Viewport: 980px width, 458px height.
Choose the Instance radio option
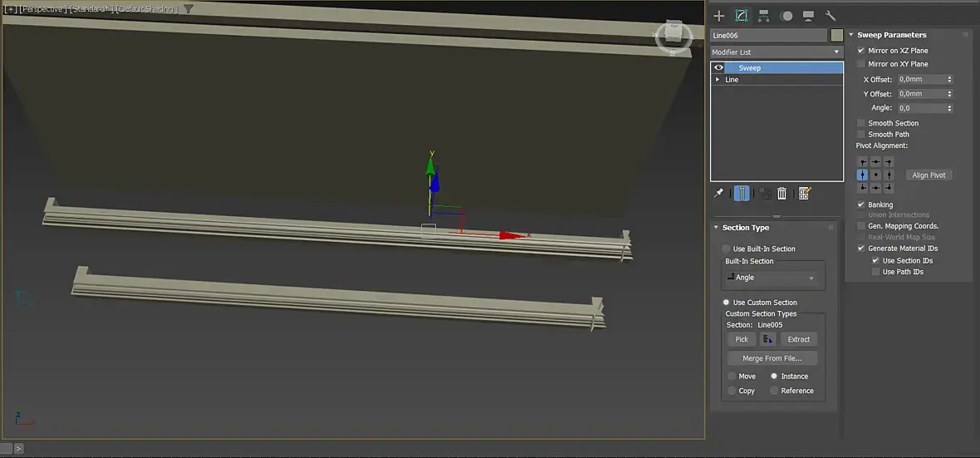[x=774, y=376]
